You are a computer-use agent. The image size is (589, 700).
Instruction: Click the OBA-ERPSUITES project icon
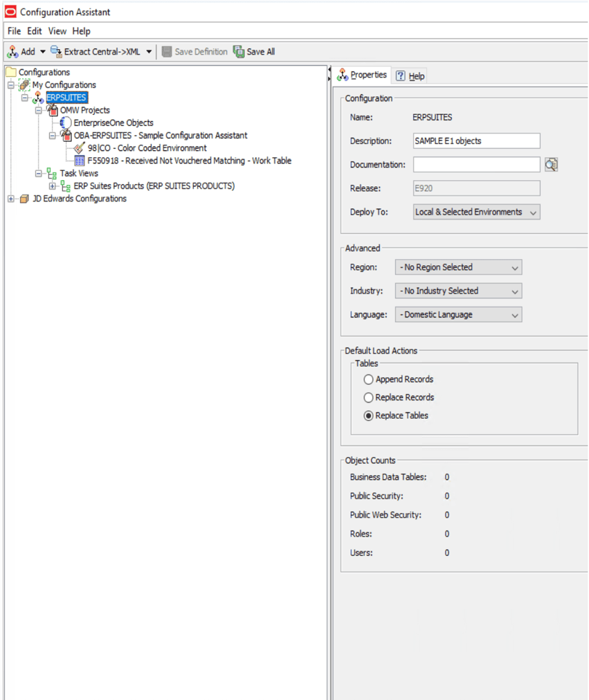click(x=66, y=135)
